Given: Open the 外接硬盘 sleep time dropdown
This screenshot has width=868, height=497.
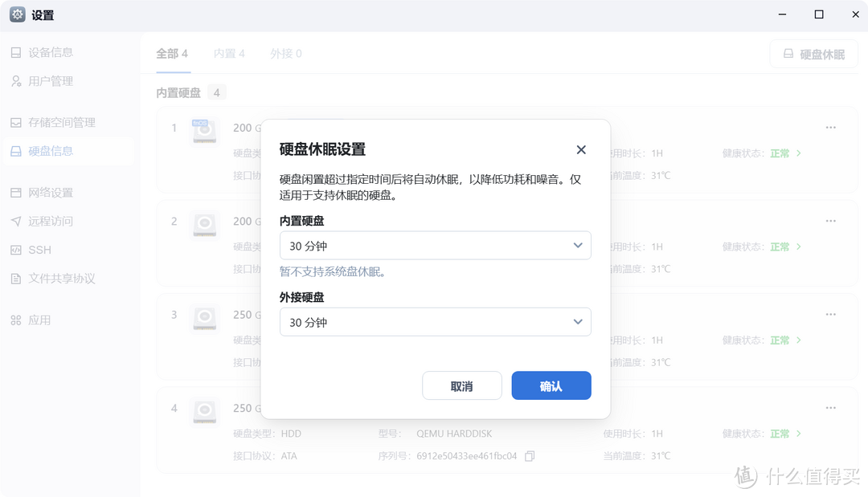Looking at the screenshot, I should tap(435, 322).
